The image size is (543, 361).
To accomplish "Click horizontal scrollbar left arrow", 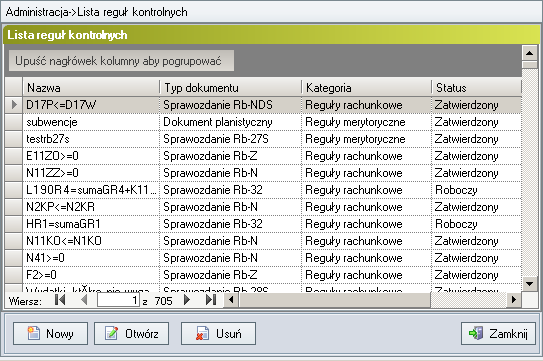I will [x=231, y=300].
